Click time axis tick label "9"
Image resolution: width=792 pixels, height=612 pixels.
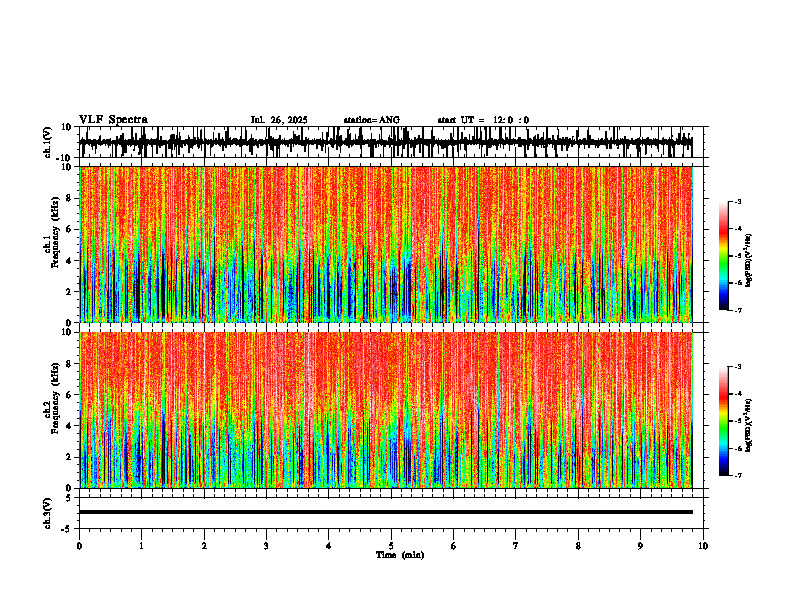pyautogui.click(x=640, y=546)
